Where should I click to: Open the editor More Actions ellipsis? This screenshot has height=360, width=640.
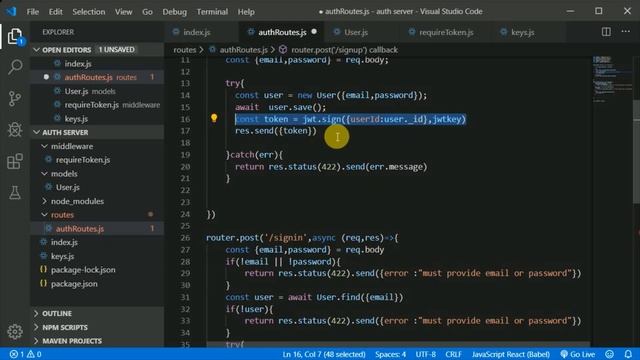[626, 32]
